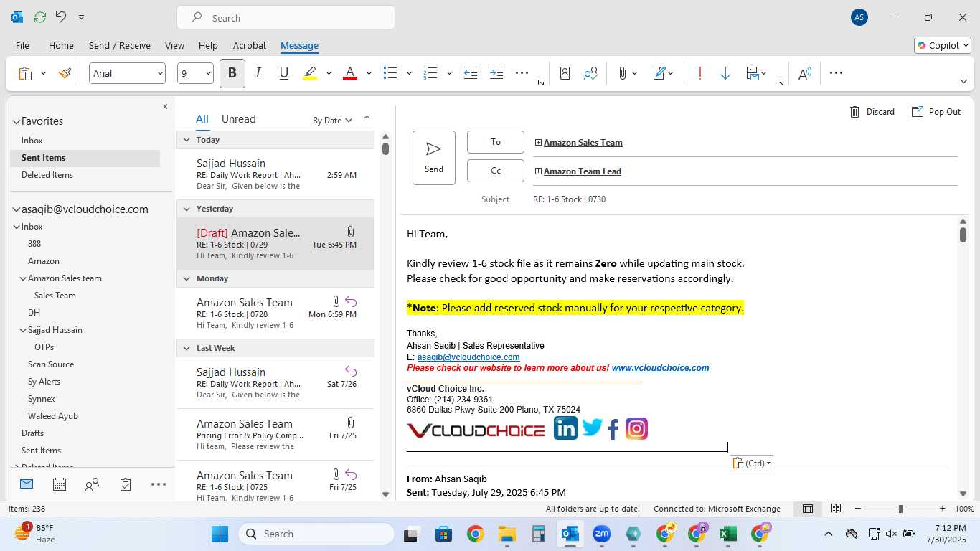Collapse the Favorites folder group
Screen dimensions: 980x551
click(16, 122)
